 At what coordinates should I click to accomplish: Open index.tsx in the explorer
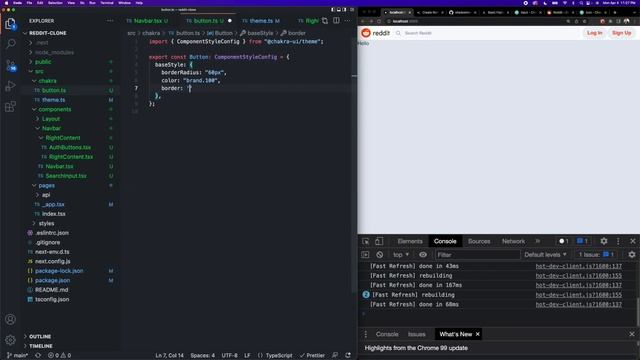pyautogui.click(x=53, y=214)
